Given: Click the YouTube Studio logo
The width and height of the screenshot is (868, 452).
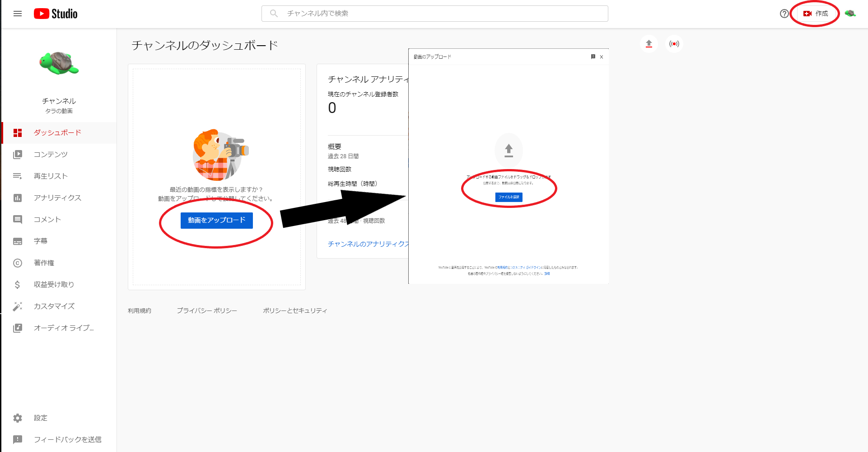Looking at the screenshot, I should [x=56, y=14].
